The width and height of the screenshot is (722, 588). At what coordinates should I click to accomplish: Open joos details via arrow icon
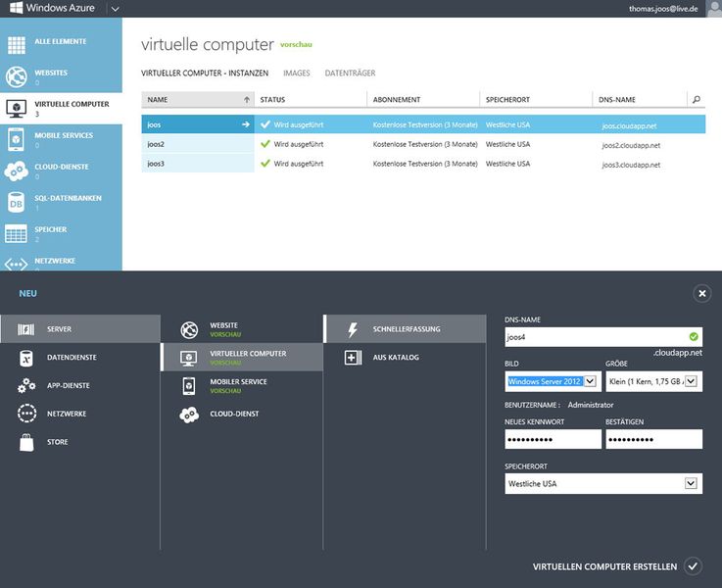tap(246, 124)
